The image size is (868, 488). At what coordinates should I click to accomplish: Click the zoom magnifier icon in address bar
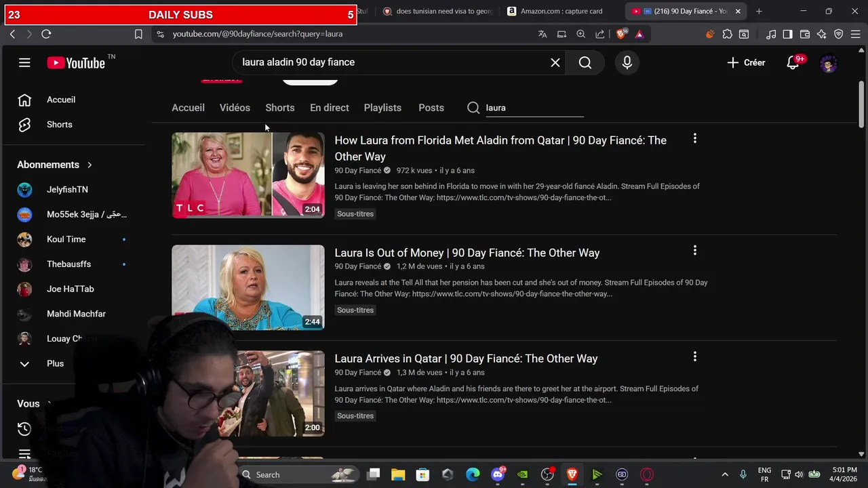pos(580,34)
